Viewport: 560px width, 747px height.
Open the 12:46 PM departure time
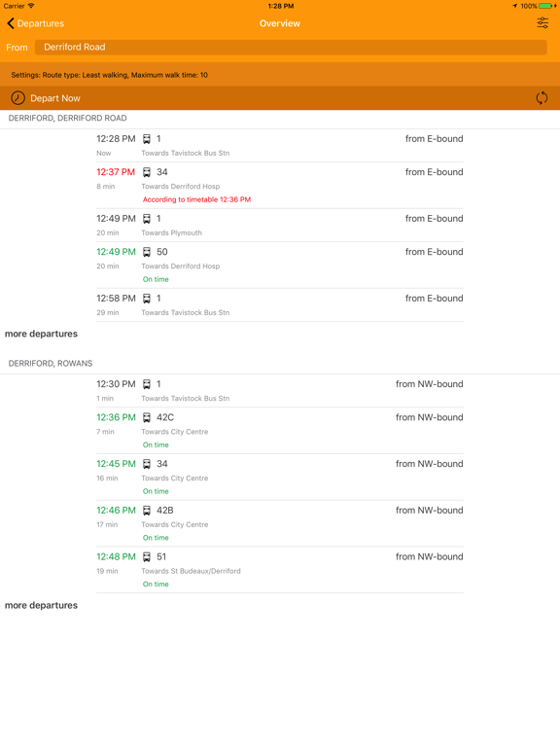[116, 511]
